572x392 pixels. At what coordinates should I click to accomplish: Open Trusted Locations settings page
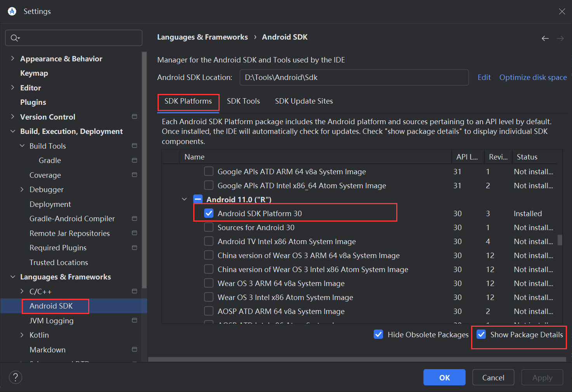59,262
